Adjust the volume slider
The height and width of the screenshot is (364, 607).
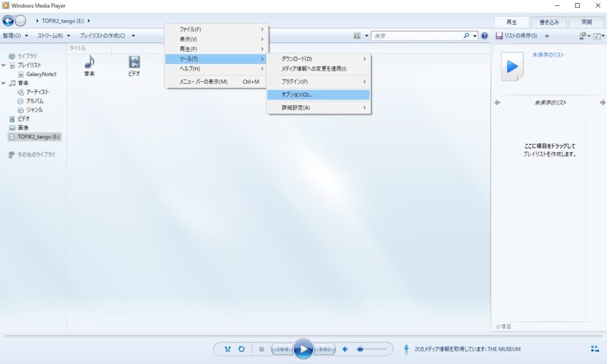click(x=372, y=349)
